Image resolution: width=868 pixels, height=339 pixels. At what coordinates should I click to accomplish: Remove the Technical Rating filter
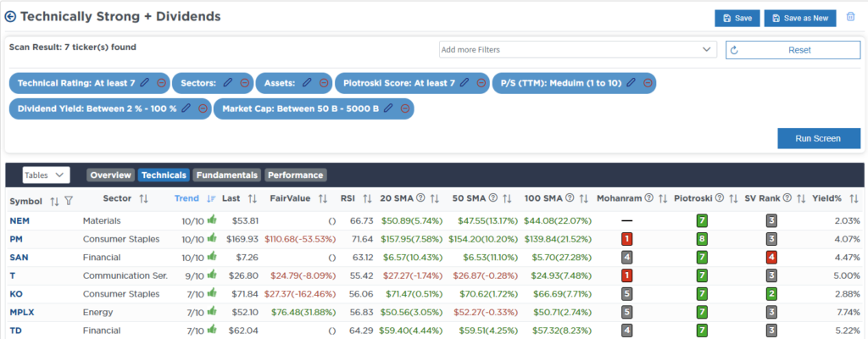pyautogui.click(x=161, y=82)
